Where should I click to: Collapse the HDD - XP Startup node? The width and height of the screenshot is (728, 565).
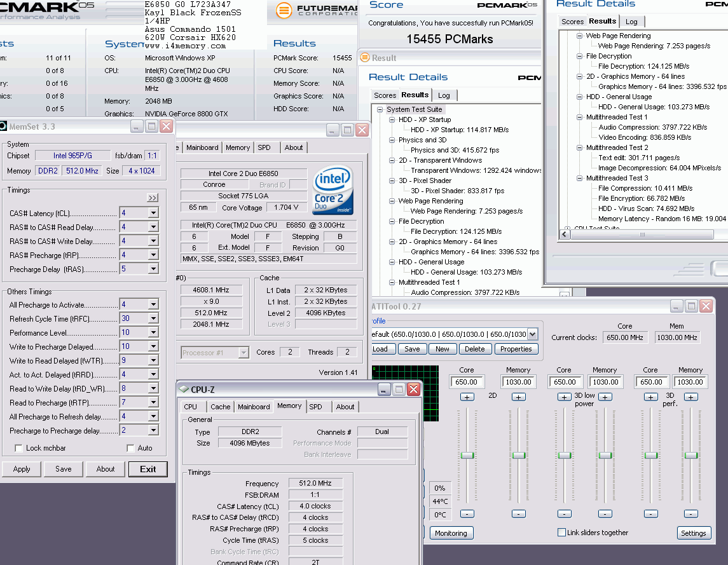392,119
